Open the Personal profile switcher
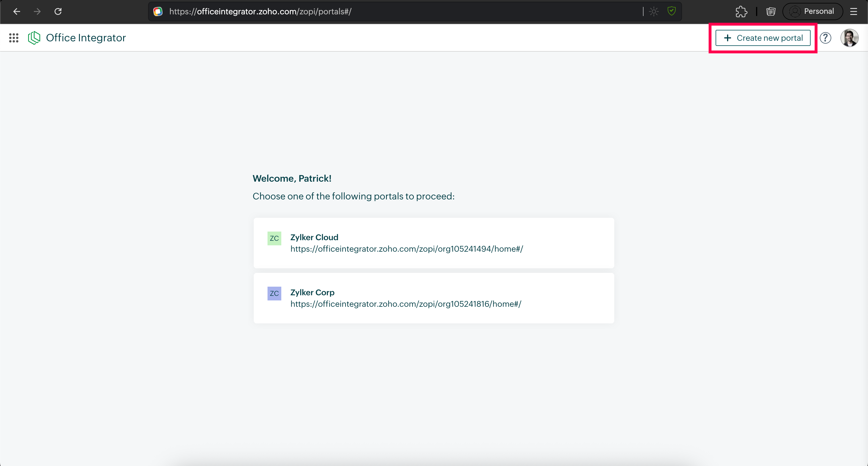Screen dimensions: 868x466 [812, 11]
